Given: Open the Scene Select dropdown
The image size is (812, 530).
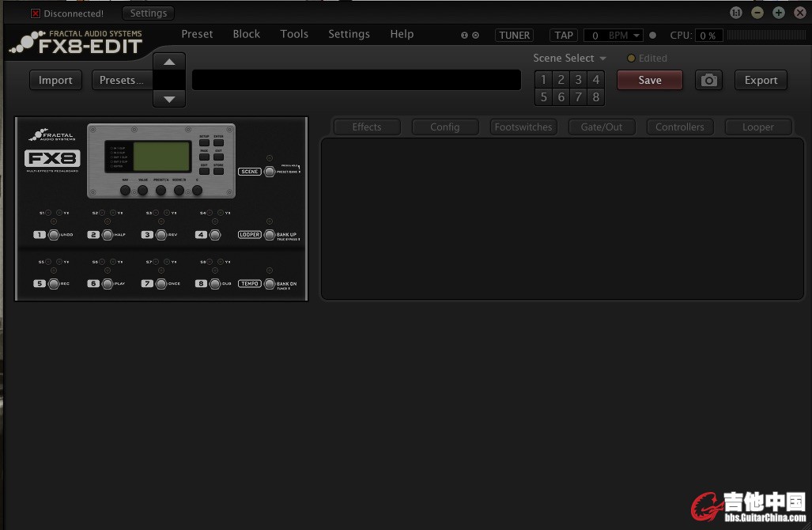Looking at the screenshot, I should coord(569,58).
